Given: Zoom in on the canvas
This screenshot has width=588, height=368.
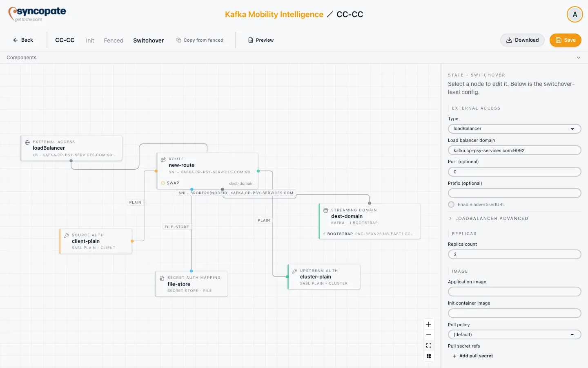Looking at the screenshot, I should (x=429, y=324).
